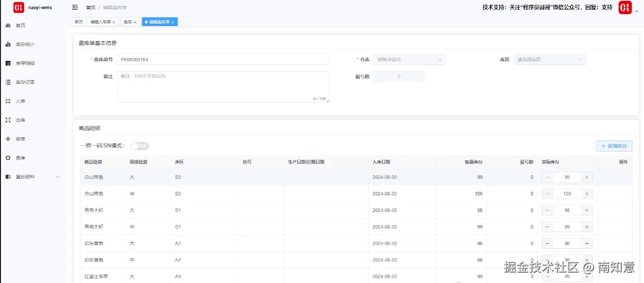Click the 移库 move icon
Image resolution: width=644 pixels, height=283 pixels.
point(8,139)
